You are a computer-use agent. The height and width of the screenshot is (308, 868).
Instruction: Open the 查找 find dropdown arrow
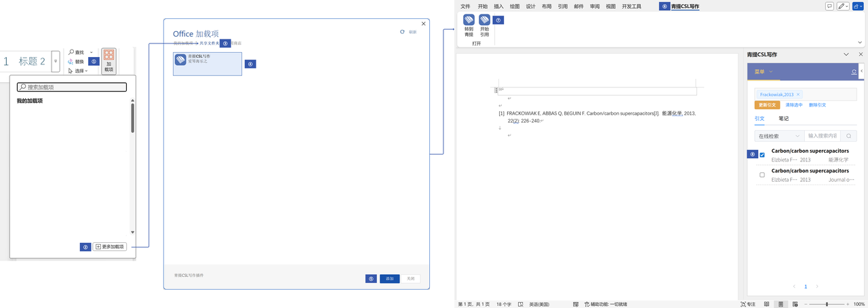92,52
